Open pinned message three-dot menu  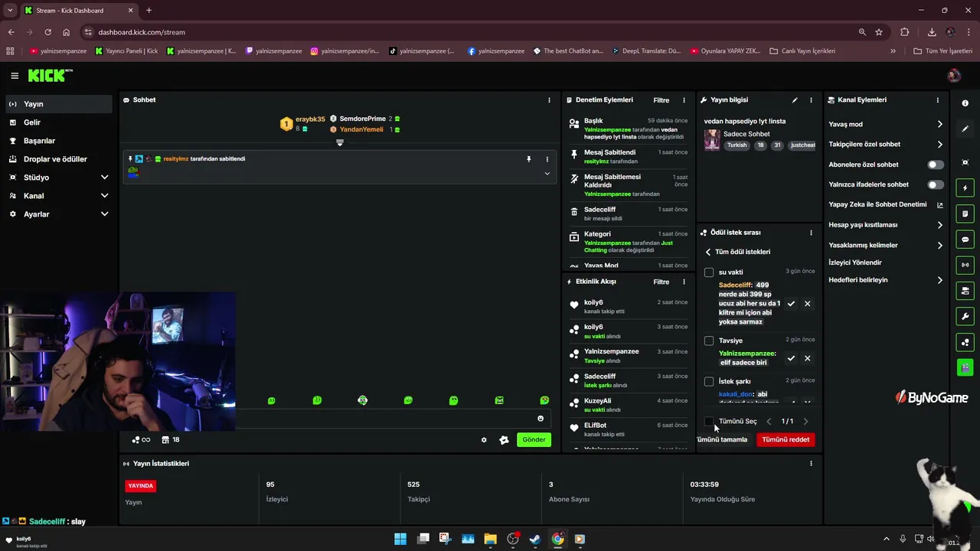click(x=547, y=159)
